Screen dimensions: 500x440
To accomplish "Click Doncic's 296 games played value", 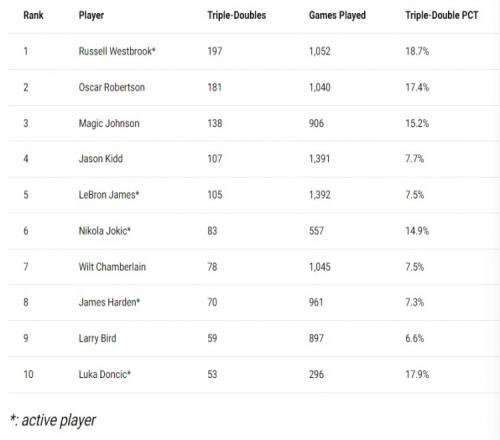I will click(x=316, y=374).
